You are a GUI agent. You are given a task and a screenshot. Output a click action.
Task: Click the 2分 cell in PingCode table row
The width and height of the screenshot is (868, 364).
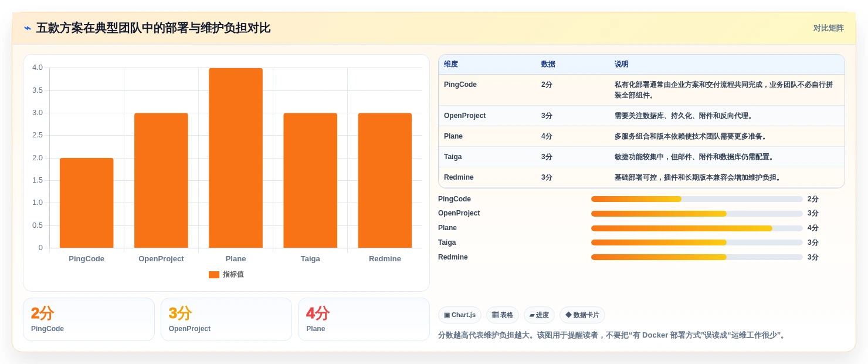pos(547,85)
